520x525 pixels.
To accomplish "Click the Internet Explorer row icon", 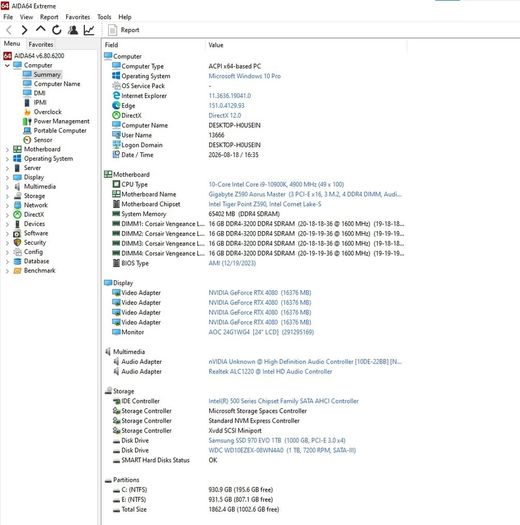I will pos(116,95).
